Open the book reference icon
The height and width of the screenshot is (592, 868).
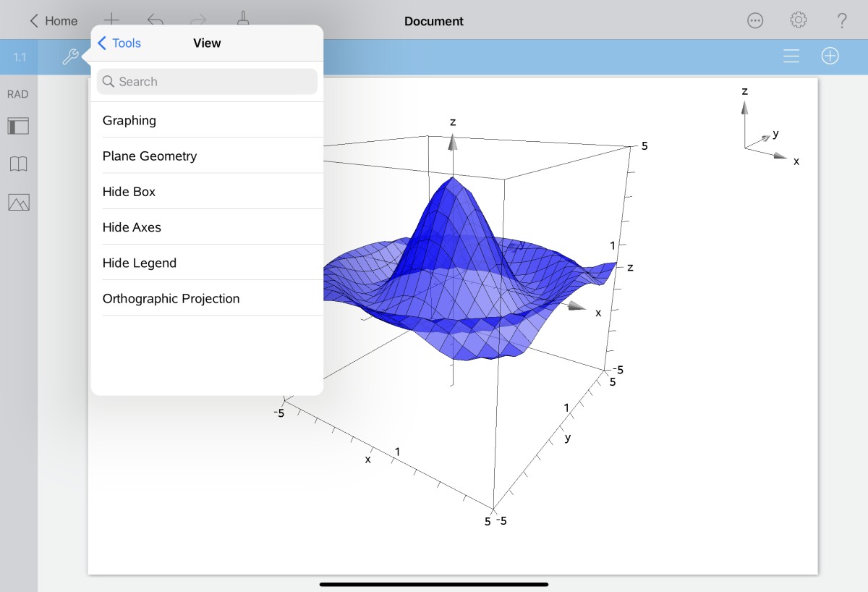tap(18, 164)
